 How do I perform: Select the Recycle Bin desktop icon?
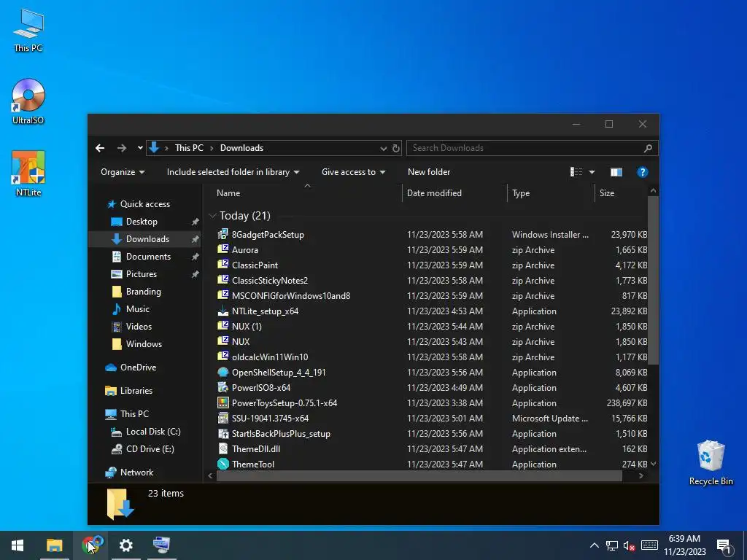click(x=711, y=463)
